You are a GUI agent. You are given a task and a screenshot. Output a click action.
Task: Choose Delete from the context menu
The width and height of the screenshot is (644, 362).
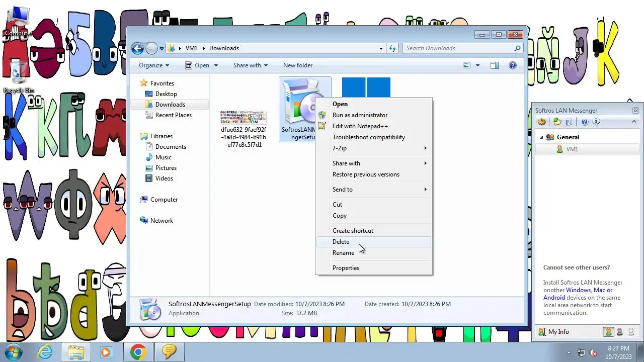(374, 242)
